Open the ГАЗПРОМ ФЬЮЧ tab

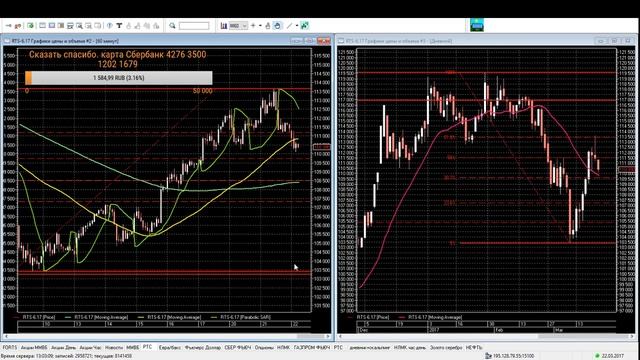311,347
